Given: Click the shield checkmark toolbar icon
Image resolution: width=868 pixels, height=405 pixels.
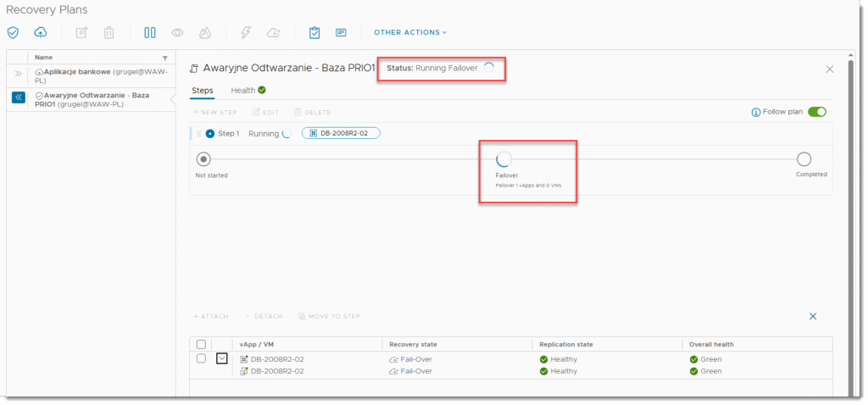Looking at the screenshot, I should tap(13, 33).
